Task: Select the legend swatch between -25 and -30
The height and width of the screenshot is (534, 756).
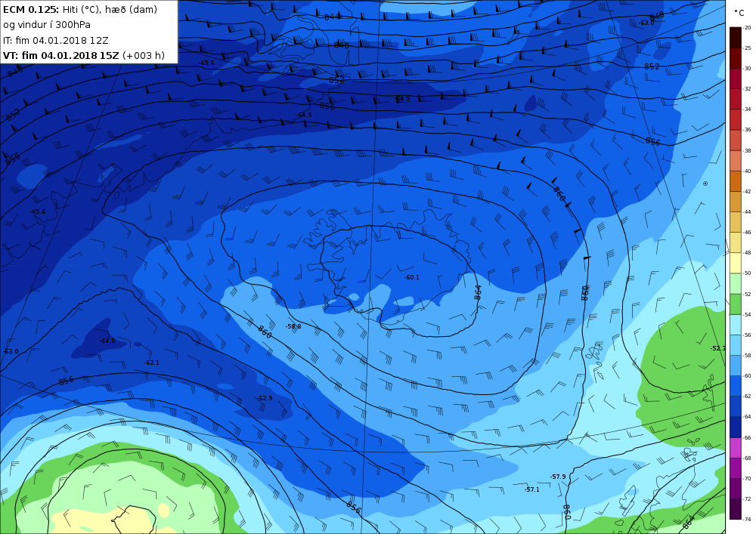Action: click(x=736, y=58)
